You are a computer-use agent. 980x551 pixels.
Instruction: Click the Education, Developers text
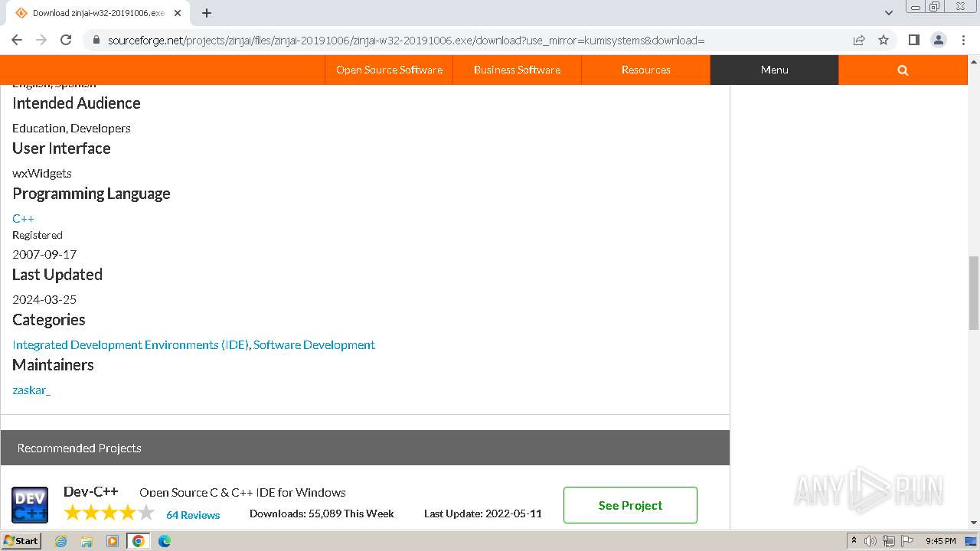pyautogui.click(x=71, y=128)
